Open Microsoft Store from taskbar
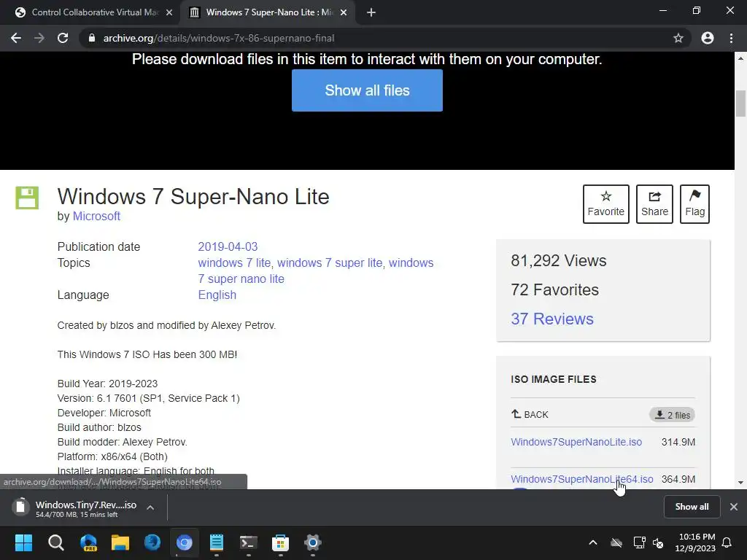Image resolution: width=747 pixels, height=560 pixels. [281, 542]
